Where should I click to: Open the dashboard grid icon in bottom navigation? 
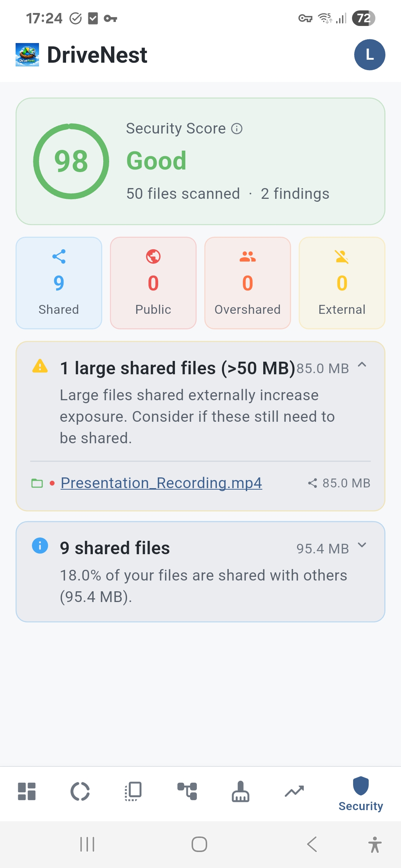pyautogui.click(x=27, y=792)
